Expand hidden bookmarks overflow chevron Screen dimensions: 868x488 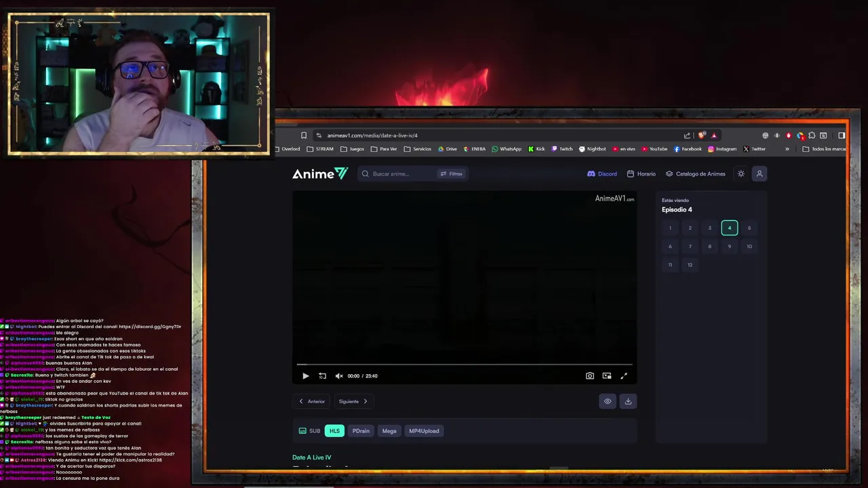(787, 149)
